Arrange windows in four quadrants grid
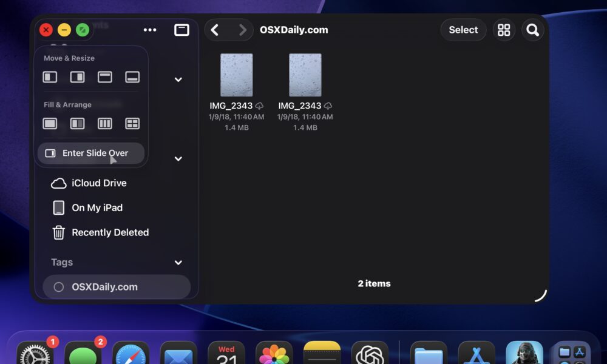This screenshot has width=607, height=364. pos(132,124)
